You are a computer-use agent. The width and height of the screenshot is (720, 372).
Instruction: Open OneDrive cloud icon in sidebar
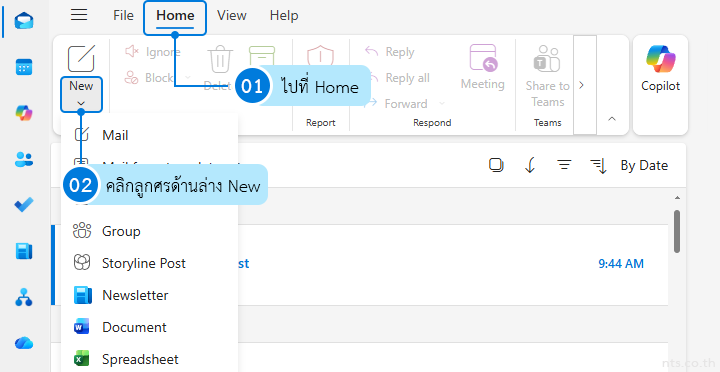24,343
